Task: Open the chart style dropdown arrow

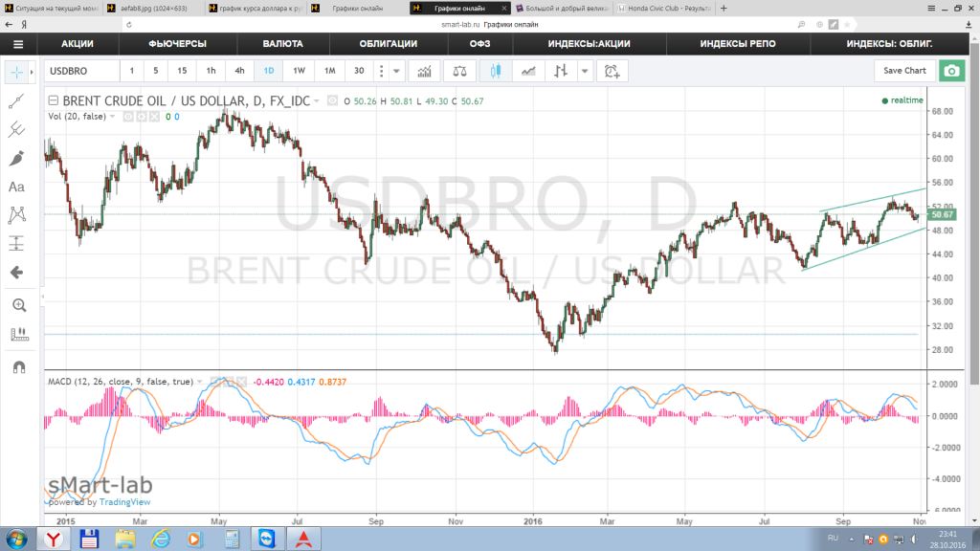Action: coord(585,71)
